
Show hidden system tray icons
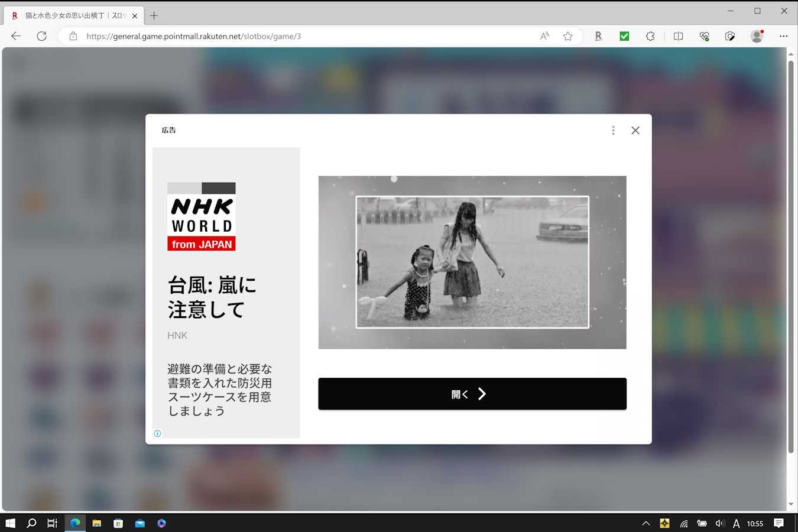click(645, 523)
